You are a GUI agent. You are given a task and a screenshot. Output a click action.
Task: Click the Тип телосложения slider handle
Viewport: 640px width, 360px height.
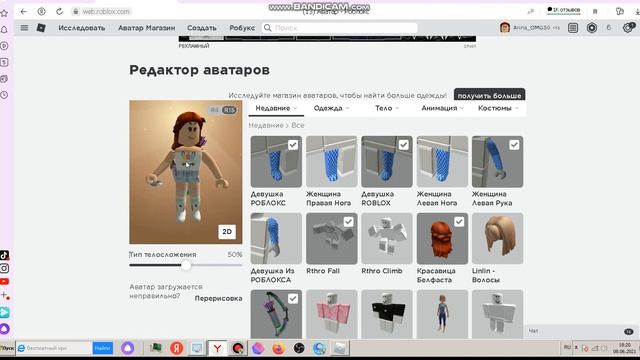pos(186,265)
